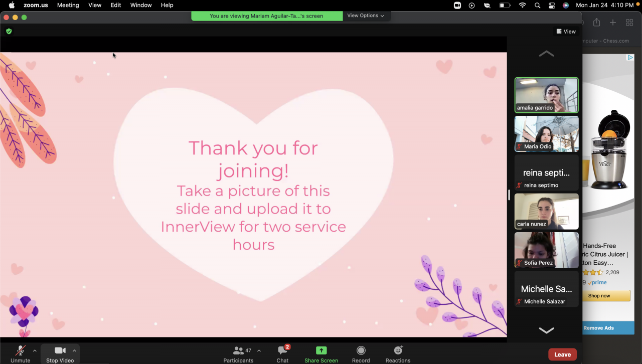
Task: Select carla nunez's video thumbnail
Action: (x=546, y=211)
